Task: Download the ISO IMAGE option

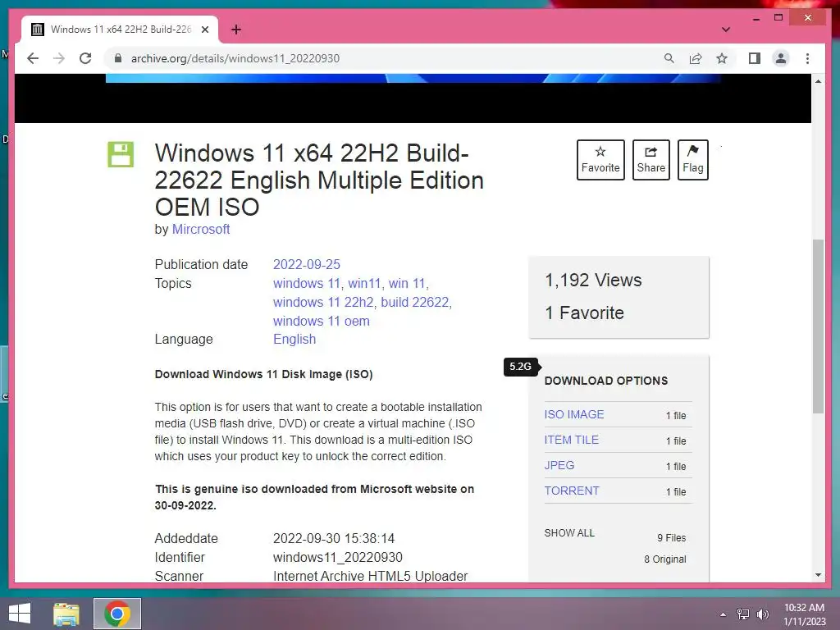Action: (573, 414)
